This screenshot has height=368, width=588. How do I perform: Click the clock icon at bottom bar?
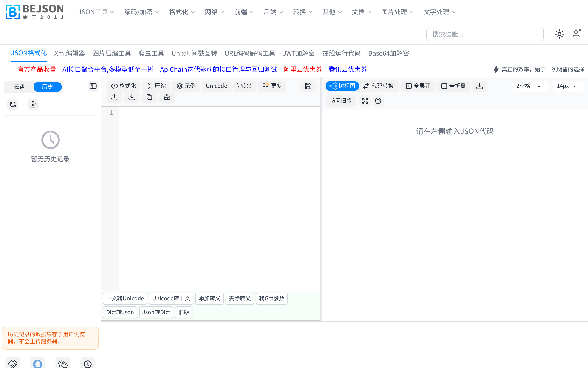[88, 364]
